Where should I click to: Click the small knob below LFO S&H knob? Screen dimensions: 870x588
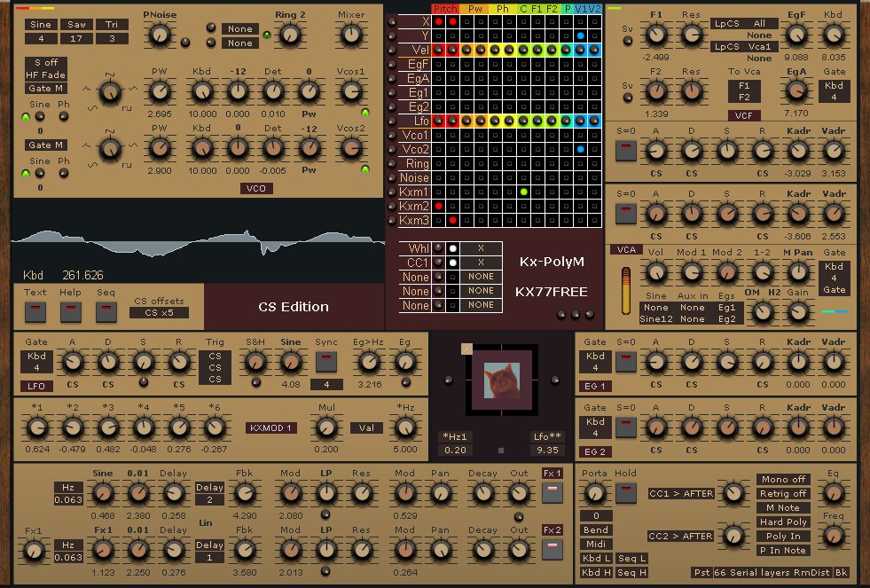[255, 382]
